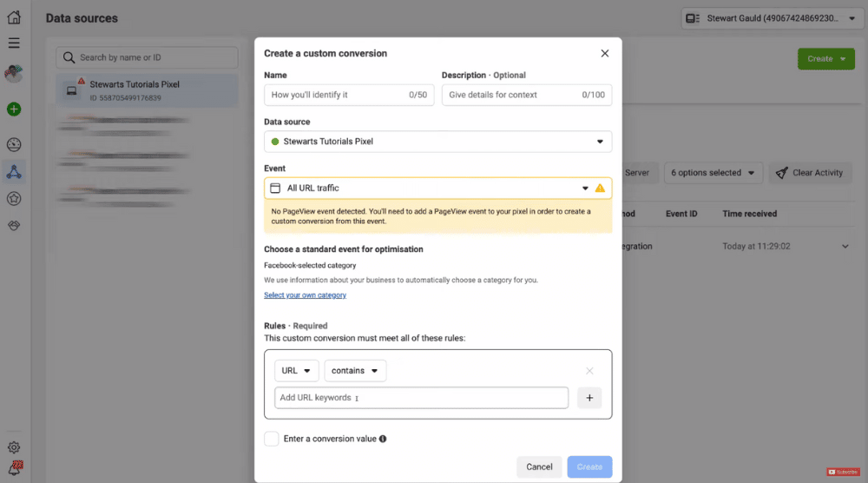Focus the Name input field

(x=349, y=95)
